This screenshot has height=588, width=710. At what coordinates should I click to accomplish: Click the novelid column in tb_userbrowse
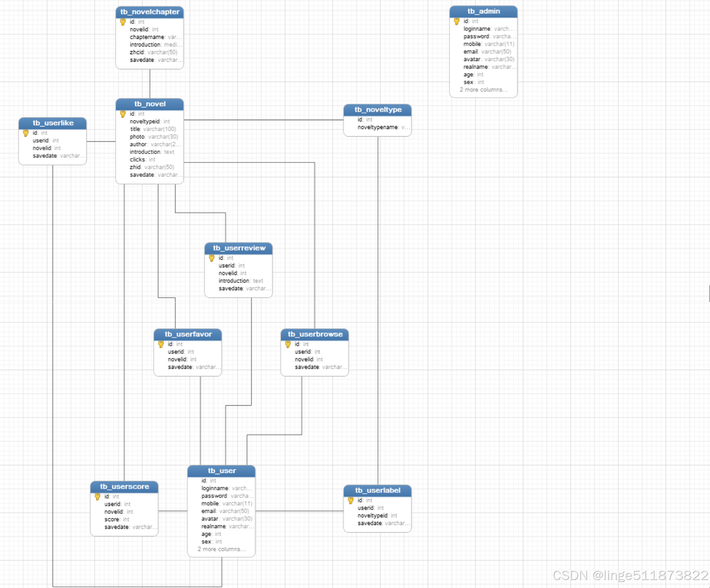click(308, 360)
